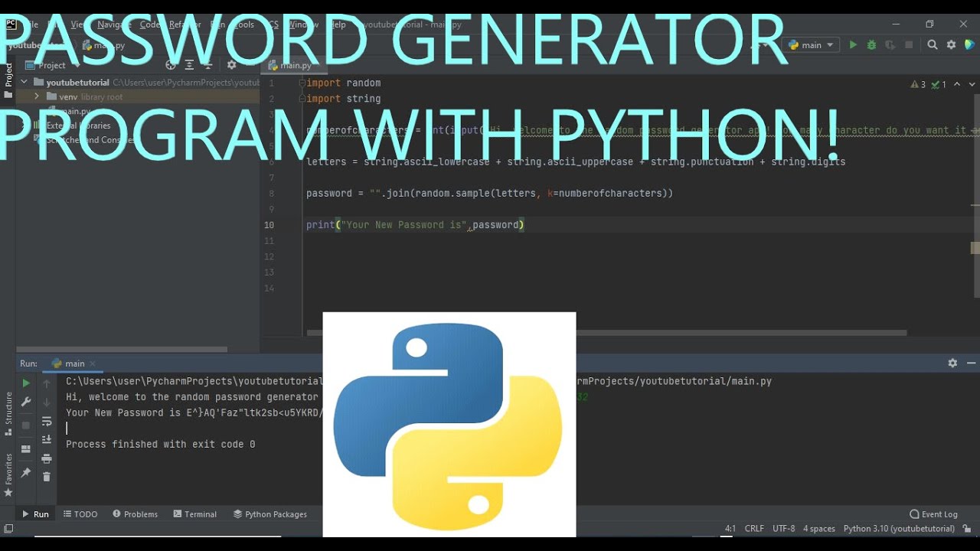Open the main run configuration dropdown

pyautogui.click(x=812, y=45)
